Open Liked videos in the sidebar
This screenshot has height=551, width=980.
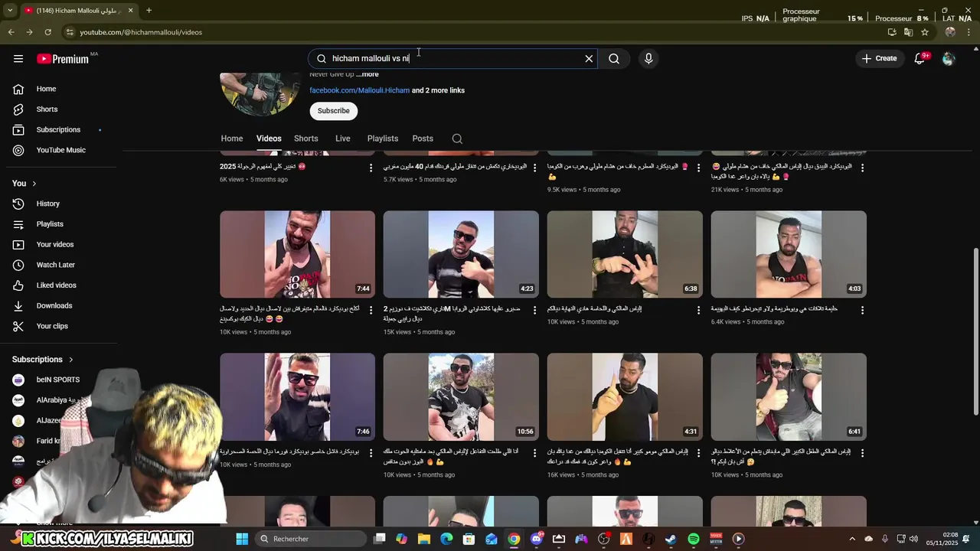[x=57, y=285]
